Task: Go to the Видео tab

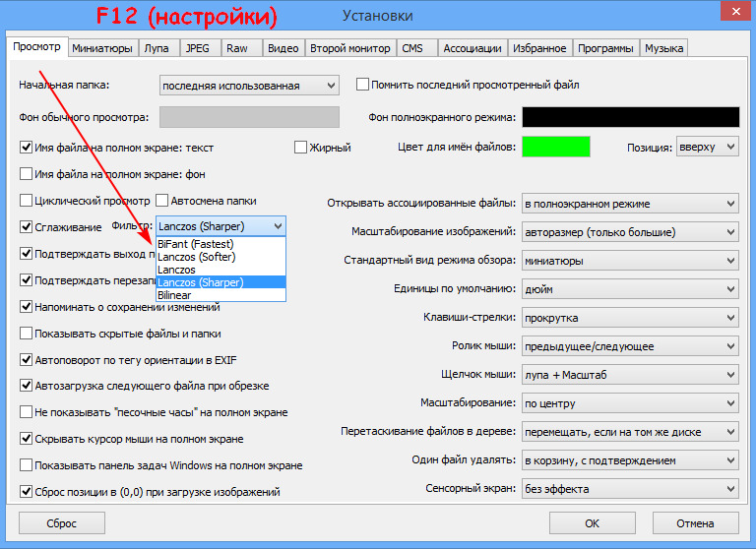Action: coord(283,48)
